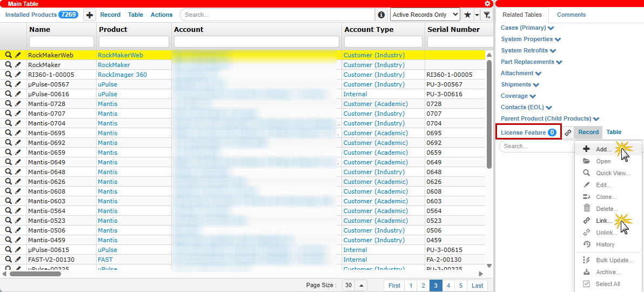Click the star saved searches icon
644x292 pixels.
pyautogui.click(x=467, y=15)
